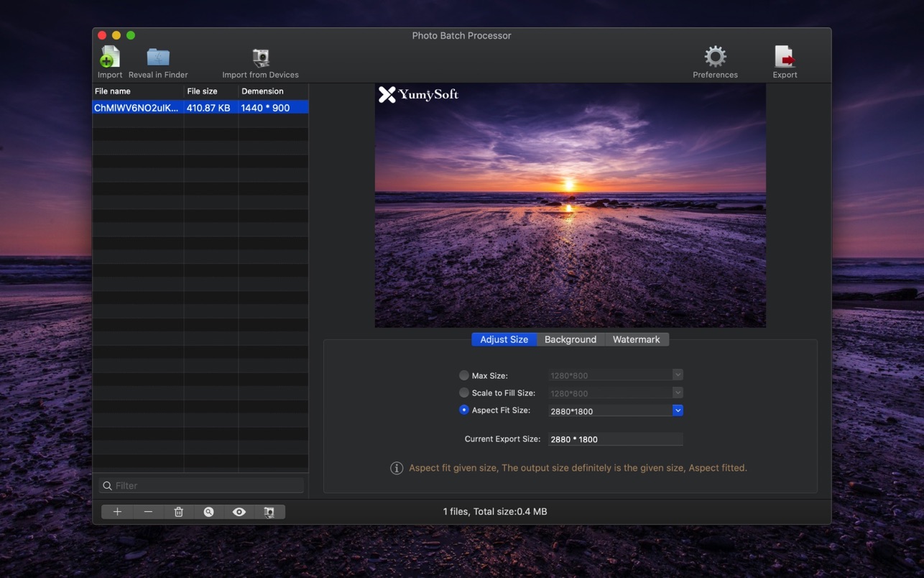
Task: Click the Import toolbar icon
Action: pyautogui.click(x=110, y=57)
